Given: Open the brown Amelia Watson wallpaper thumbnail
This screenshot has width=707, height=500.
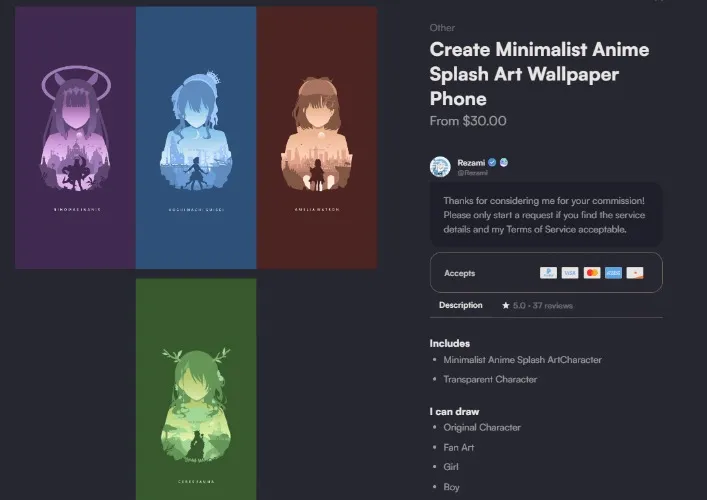Looking at the screenshot, I should coord(317,138).
